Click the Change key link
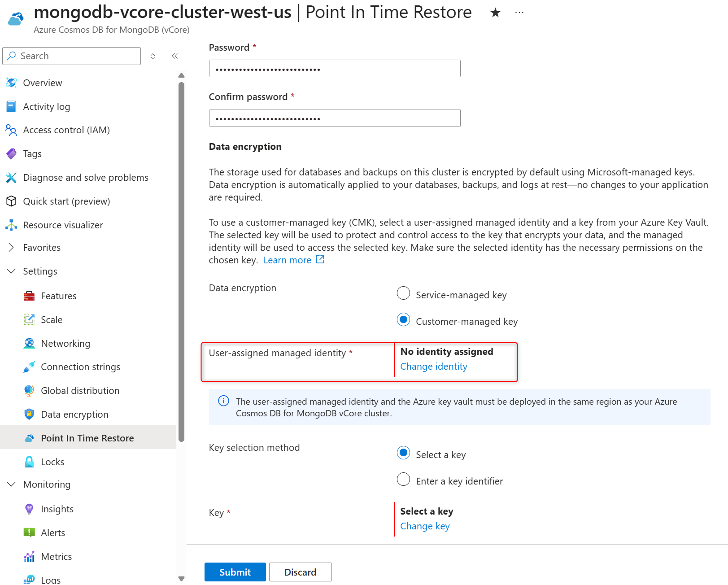Image resolution: width=728 pixels, height=585 pixels. click(425, 526)
